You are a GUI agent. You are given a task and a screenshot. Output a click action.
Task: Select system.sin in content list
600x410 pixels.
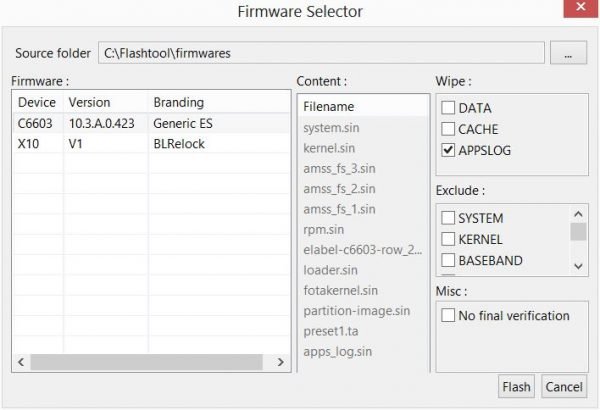click(x=331, y=127)
